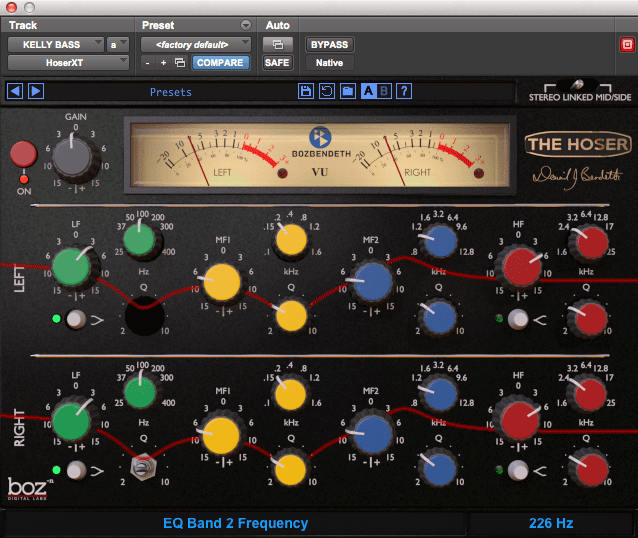638x538 pixels.
Task: Open the HoserXT plugin selector dropdown
Action: (x=68, y=63)
